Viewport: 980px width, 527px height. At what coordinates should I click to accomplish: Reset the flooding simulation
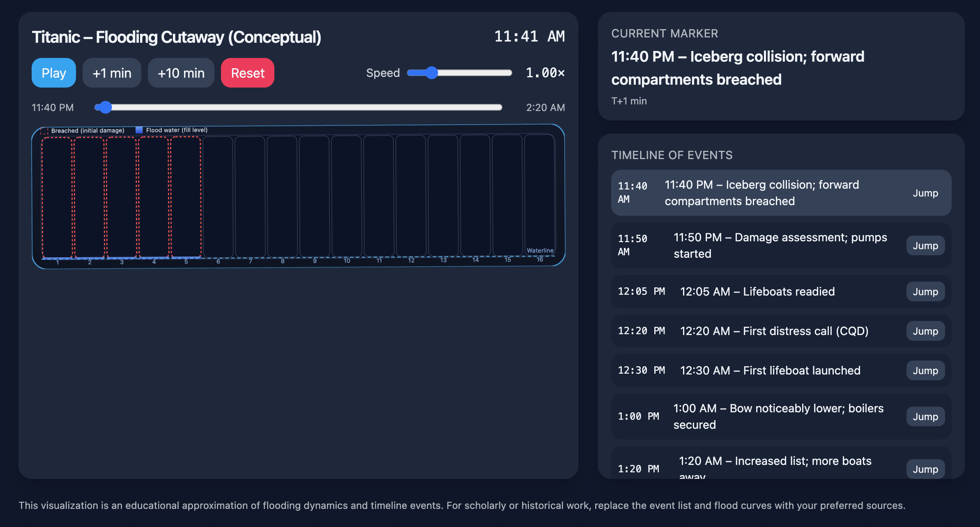tap(247, 73)
